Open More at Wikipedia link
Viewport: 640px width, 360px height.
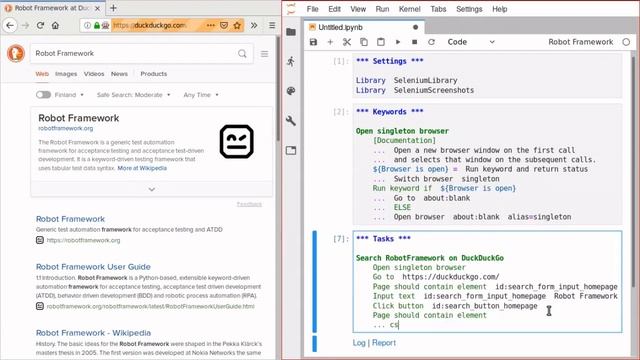coord(142,168)
